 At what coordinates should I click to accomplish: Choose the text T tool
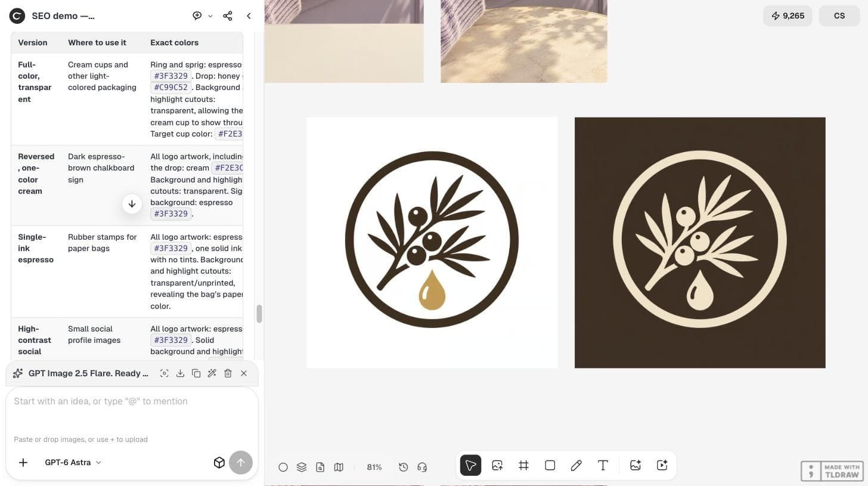pyautogui.click(x=603, y=465)
